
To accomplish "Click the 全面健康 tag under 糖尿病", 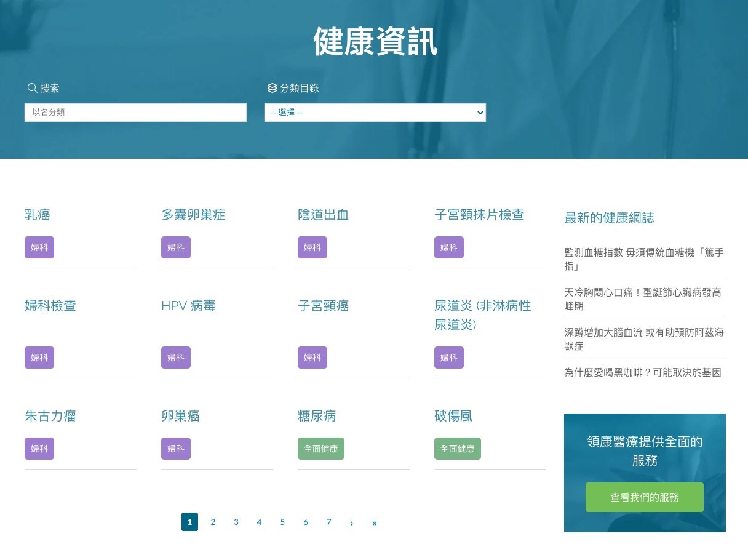I will [x=320, y=449].
